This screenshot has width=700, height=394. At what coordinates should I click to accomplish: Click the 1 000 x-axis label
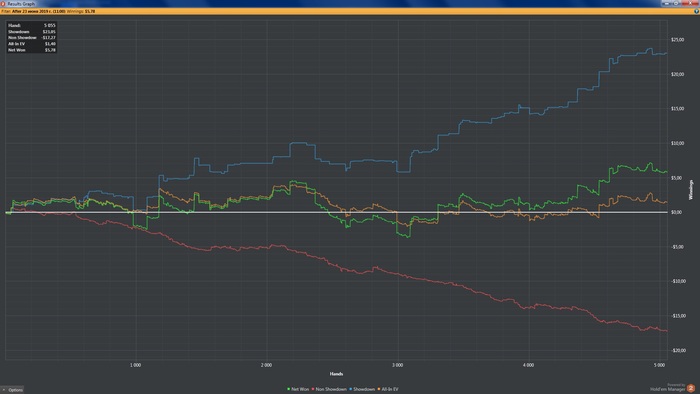[x=135, y=365]
